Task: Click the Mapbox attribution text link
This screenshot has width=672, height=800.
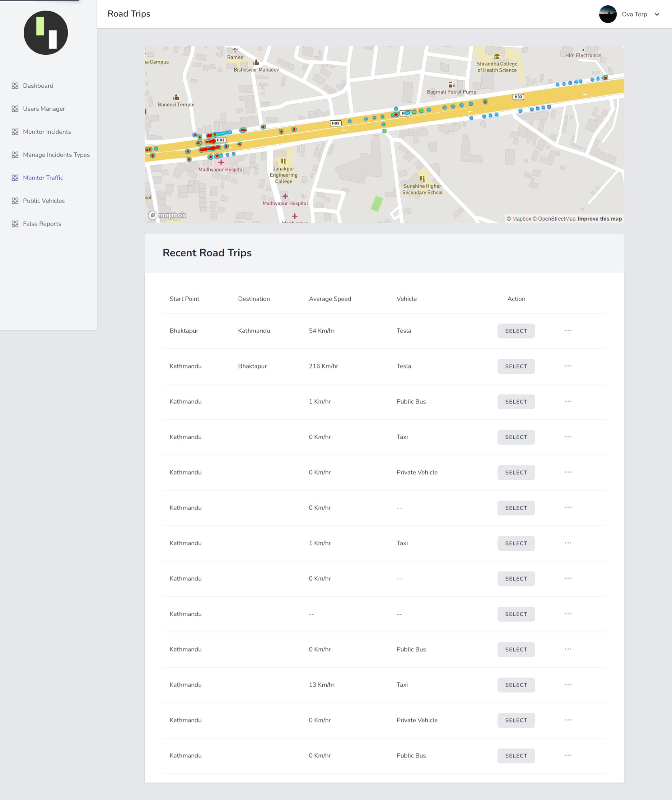Action: tap(519, 219)
